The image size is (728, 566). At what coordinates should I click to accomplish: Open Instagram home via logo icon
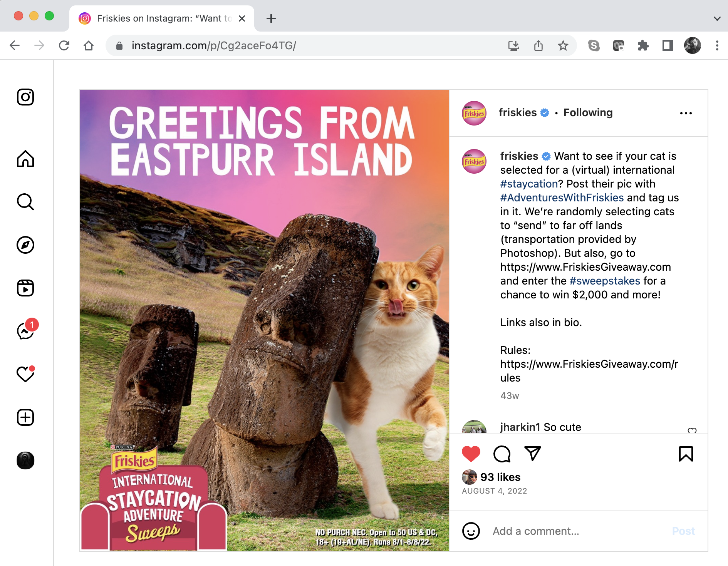click(25, 97)
